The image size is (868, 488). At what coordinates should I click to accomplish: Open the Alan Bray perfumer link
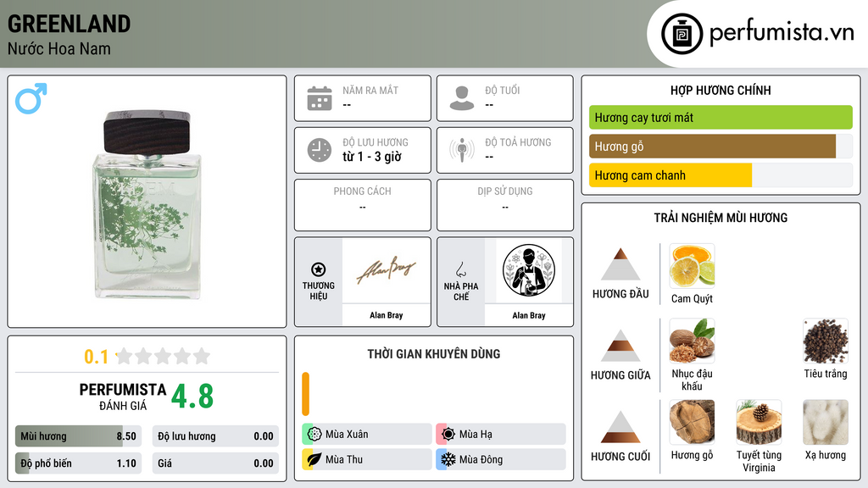[529, 315]
